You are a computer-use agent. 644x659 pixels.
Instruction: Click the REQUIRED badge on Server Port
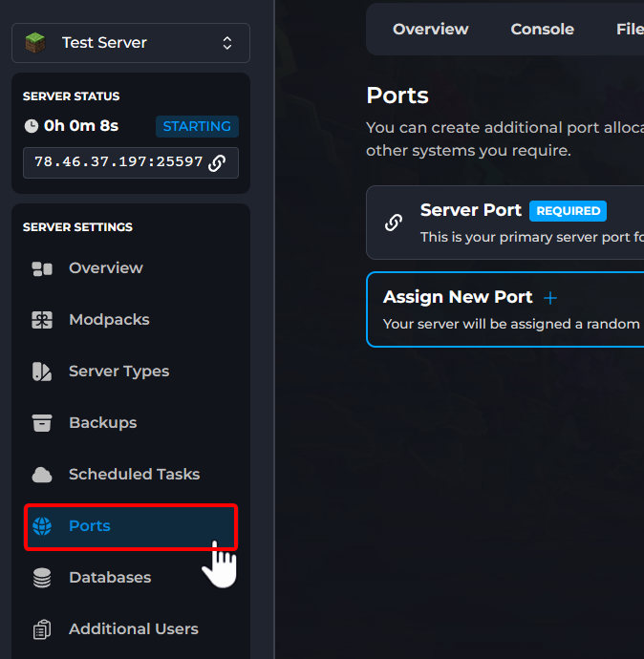click(x=568, y=211)
